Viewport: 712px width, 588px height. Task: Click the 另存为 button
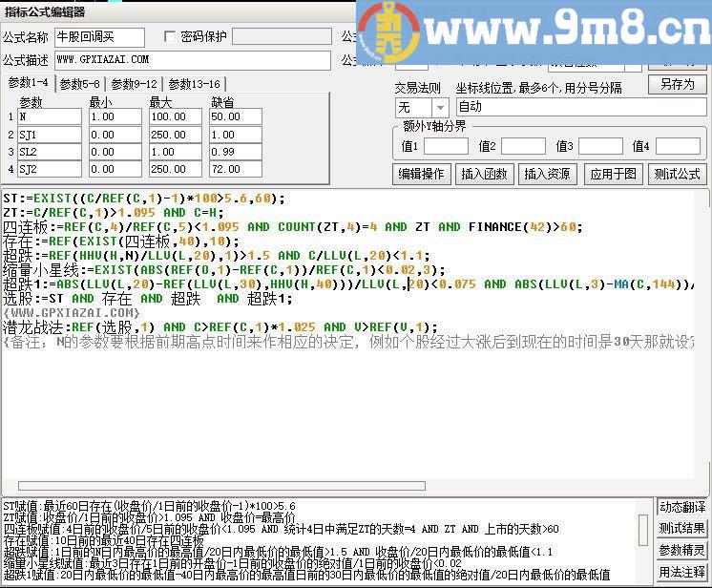pos(677,84)
